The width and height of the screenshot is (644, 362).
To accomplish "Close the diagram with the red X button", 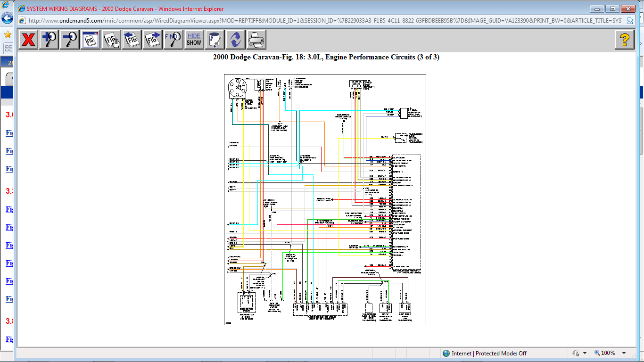I will click(x=29, y=40).
